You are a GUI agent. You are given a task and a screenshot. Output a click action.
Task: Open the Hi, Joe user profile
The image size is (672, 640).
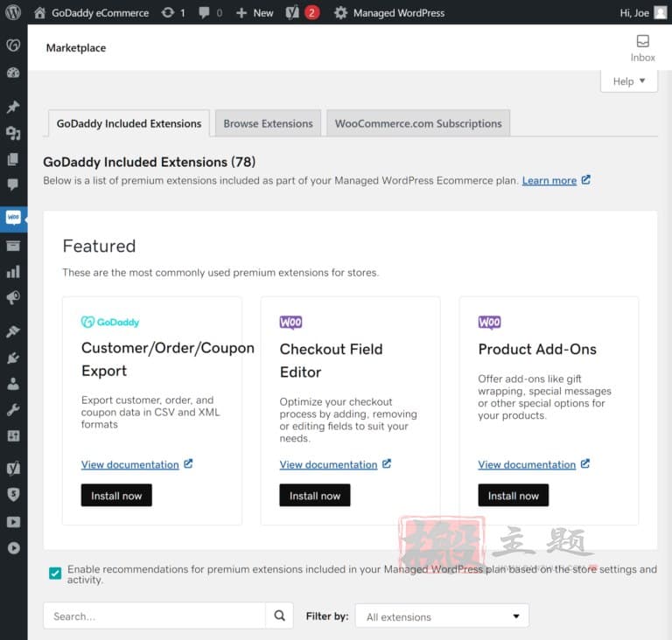pyautogui.click(x=643, y=13)
